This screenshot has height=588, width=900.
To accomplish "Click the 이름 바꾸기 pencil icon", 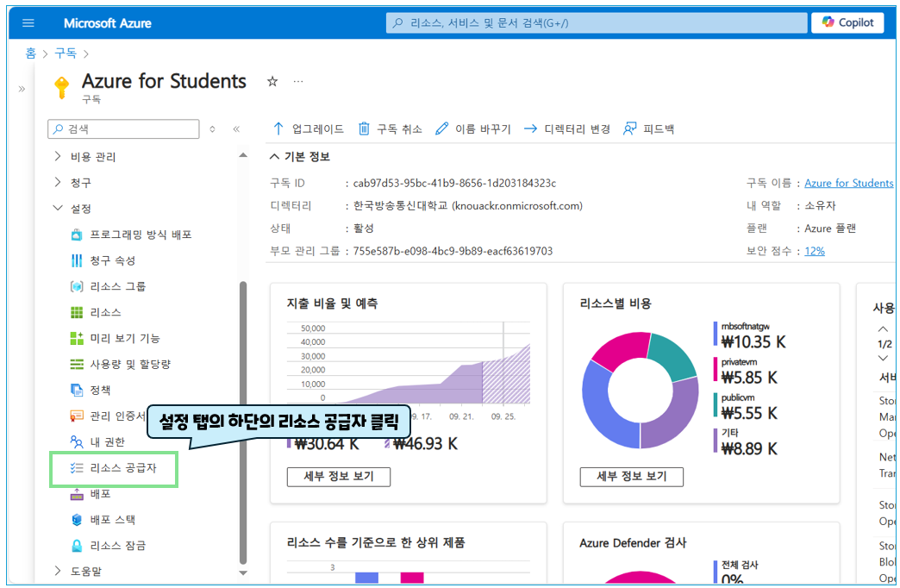I will 441,128.
